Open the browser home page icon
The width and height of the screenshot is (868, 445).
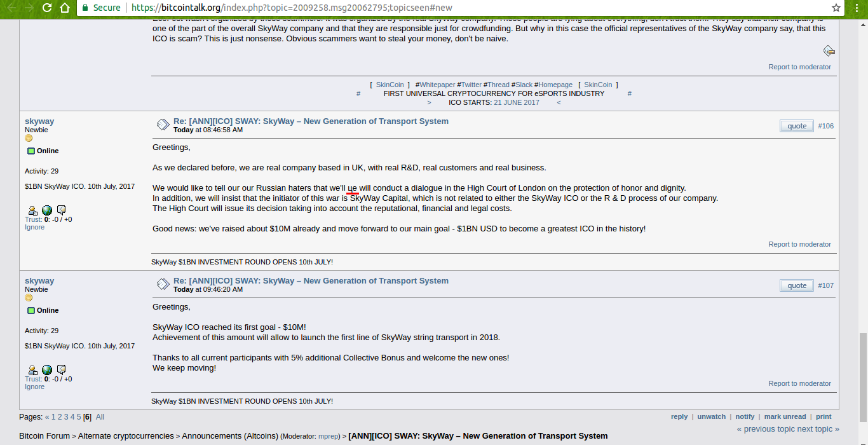click(65, 8)
